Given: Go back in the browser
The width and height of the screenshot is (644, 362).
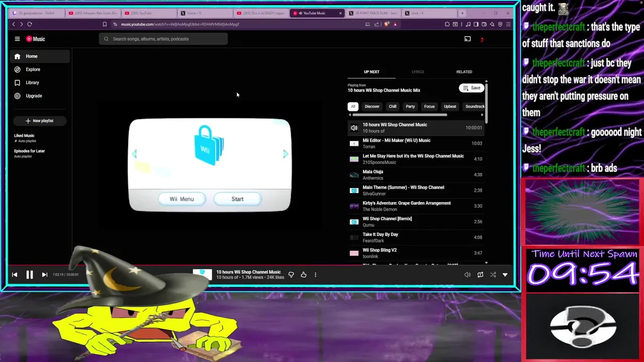Looking at the screenshot, I should [14, 24].
